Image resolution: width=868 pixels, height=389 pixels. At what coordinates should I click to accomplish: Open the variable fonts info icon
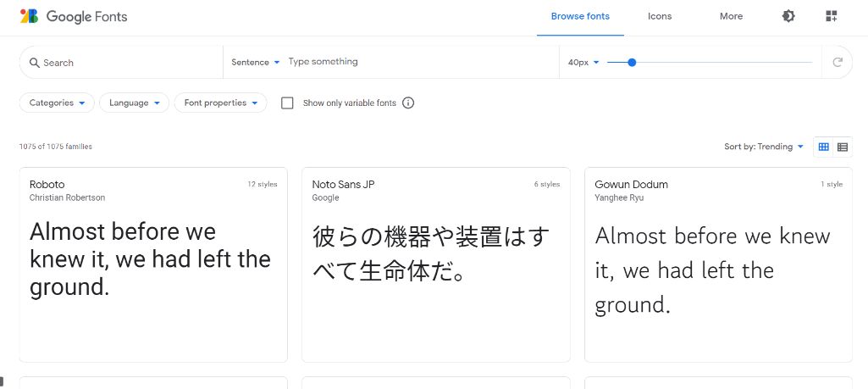pyautogui.click(x=408, y=103)
